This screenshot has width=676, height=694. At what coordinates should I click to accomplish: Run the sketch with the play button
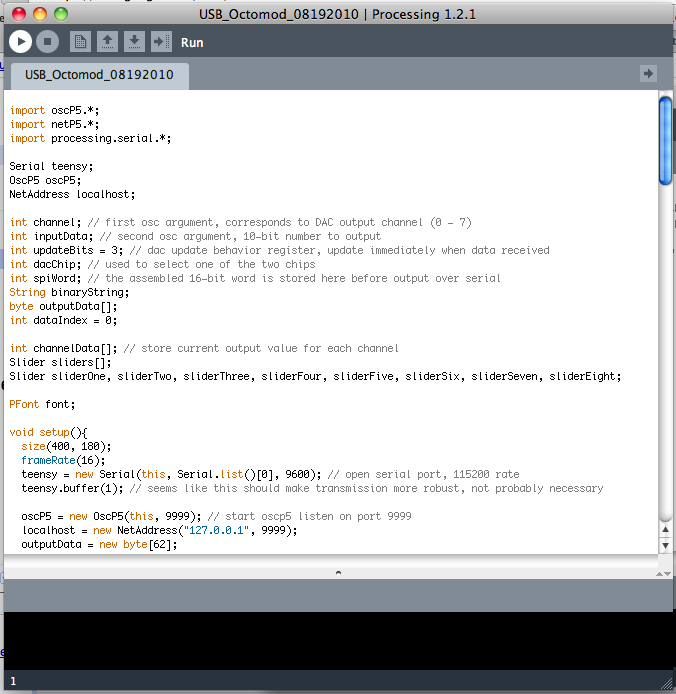click(20, 42)
